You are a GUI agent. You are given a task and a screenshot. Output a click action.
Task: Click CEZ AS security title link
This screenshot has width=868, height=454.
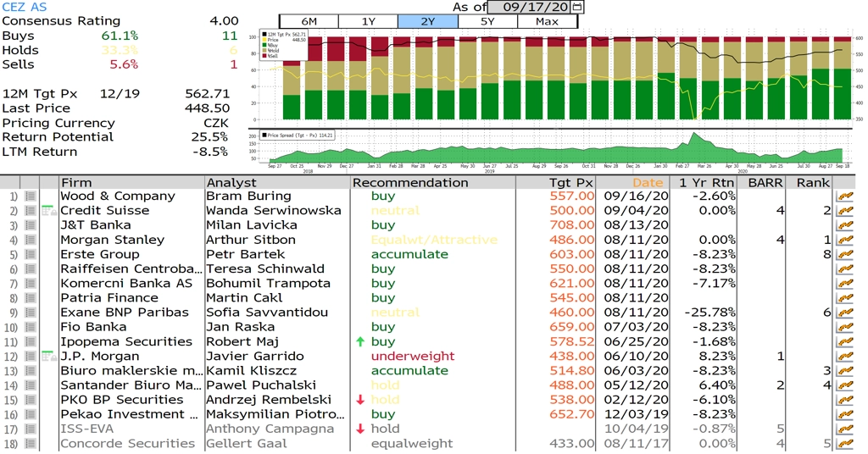point(25,7)
